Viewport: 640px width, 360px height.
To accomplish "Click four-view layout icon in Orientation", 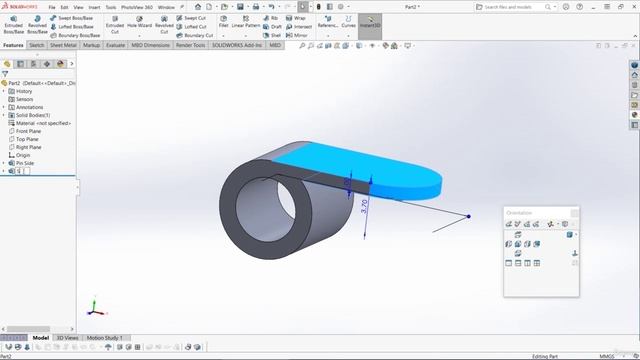I will (537, 263).
